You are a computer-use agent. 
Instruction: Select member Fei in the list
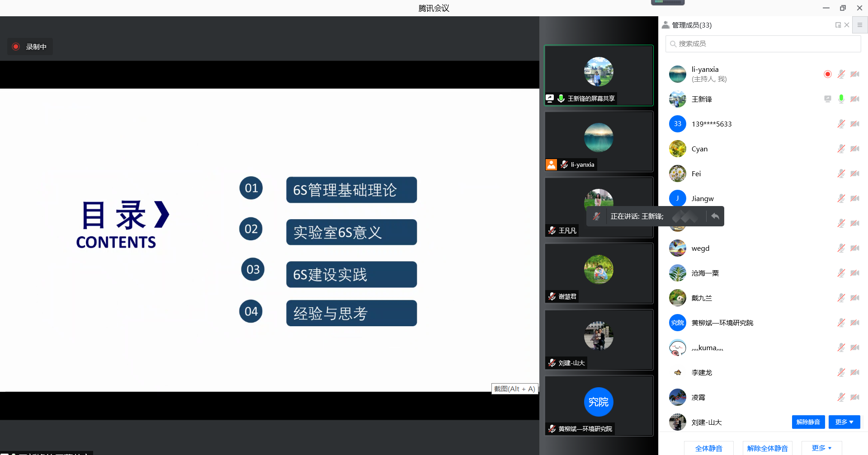[x=696, y=174]
